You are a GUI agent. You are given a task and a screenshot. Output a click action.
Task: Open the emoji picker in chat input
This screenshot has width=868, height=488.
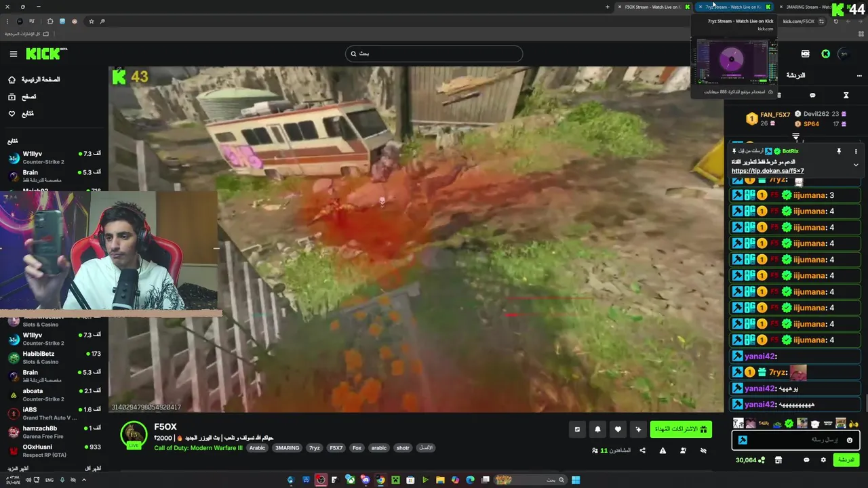pyautogui.click(x=849, y=440)
